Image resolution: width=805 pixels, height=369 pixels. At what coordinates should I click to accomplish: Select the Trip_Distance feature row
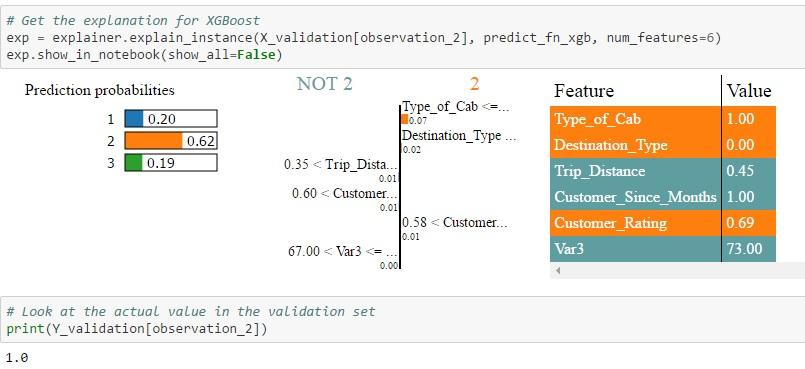coord(663,171)
